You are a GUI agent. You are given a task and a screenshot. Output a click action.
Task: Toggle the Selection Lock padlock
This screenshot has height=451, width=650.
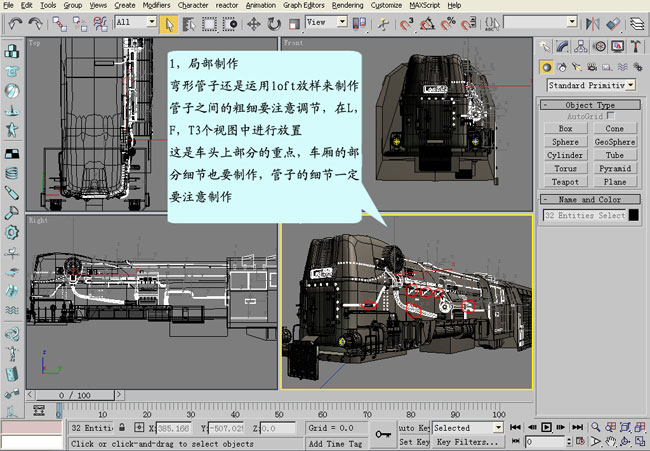(122, 427)
